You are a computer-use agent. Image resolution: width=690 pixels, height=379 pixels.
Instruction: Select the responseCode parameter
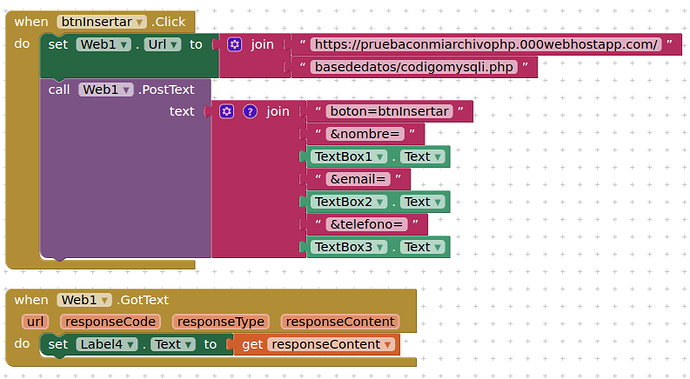click(x=110, y=322)
